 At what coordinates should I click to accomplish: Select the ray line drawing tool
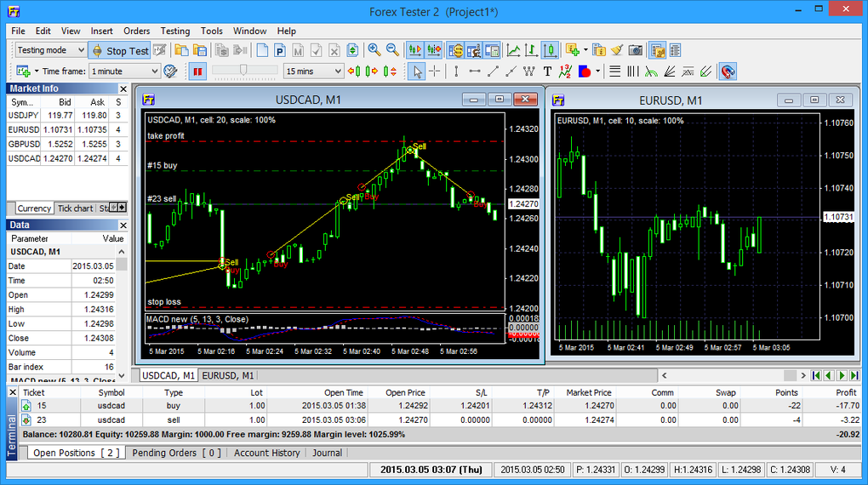click(511, 71)
